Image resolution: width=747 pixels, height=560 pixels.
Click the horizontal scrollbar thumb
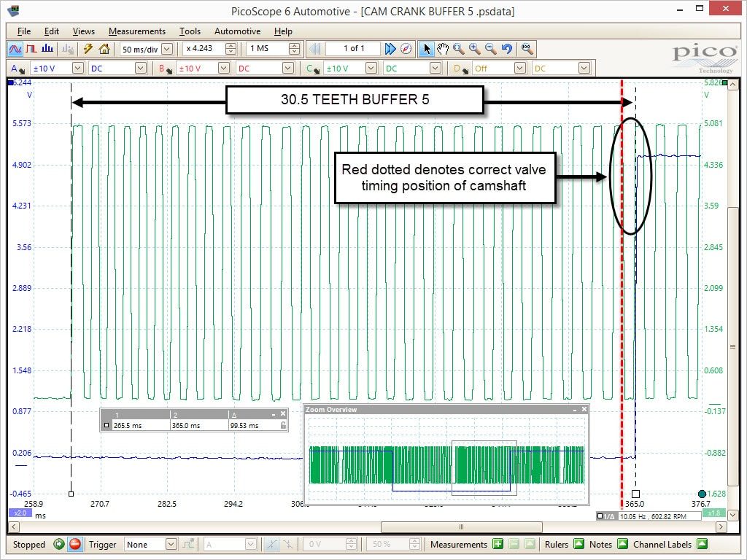(461, 526)
